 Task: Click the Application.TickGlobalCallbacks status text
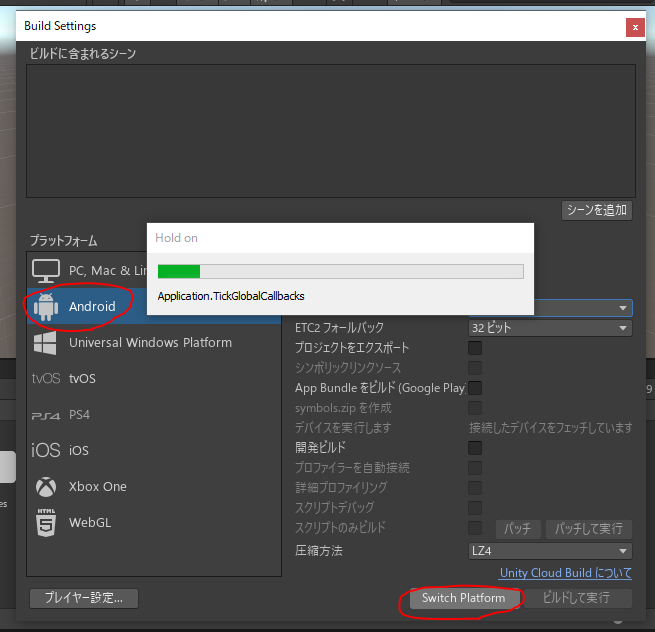(x=231, y=296)
